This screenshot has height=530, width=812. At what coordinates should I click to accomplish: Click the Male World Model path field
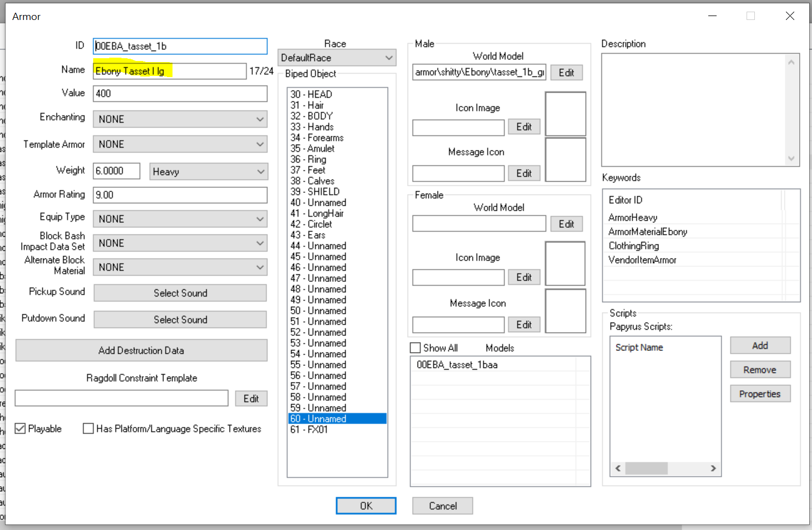click(479, 72)
